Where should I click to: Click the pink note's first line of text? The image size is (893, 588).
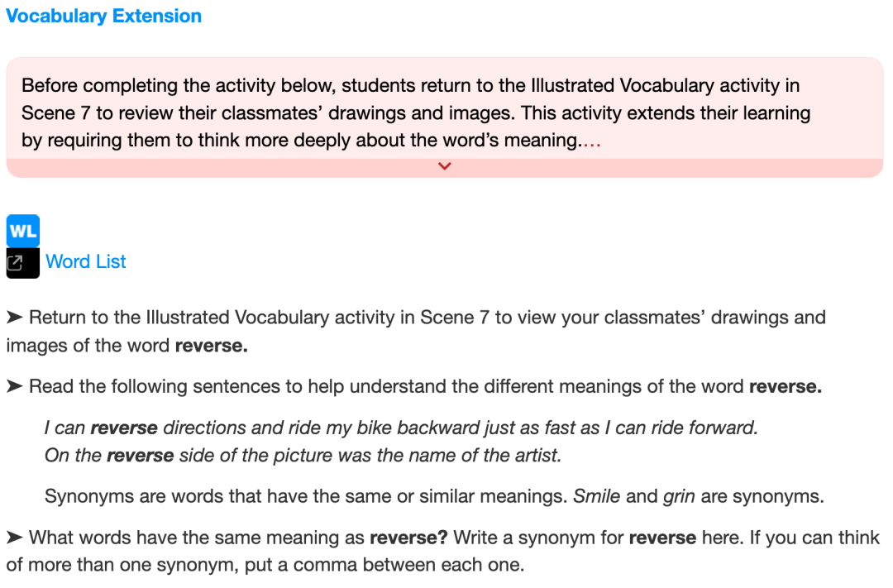[410, 85]
